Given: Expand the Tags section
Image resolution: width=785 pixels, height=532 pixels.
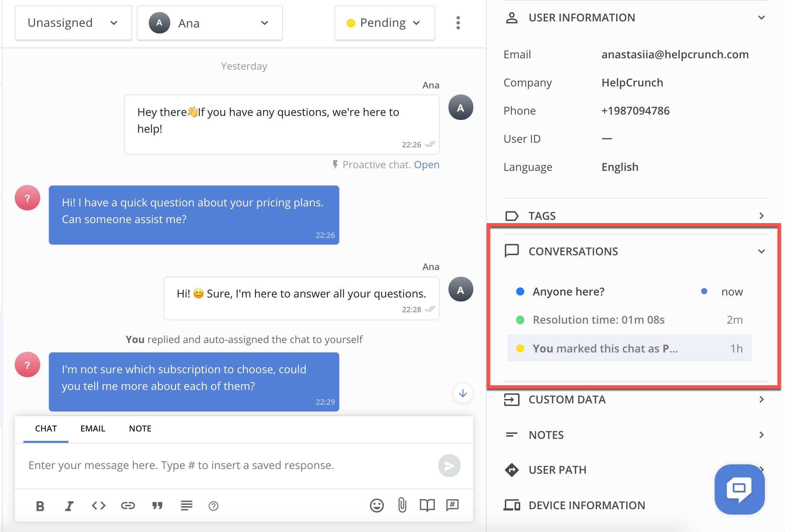Looking at the screenshot, I should 636,216.
